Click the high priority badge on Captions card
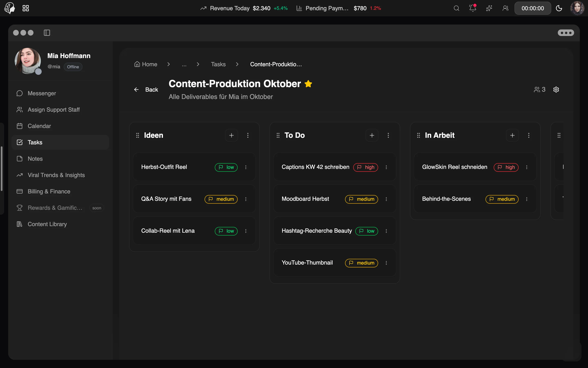Screen dimensions: 588x368 click(365, 167)
